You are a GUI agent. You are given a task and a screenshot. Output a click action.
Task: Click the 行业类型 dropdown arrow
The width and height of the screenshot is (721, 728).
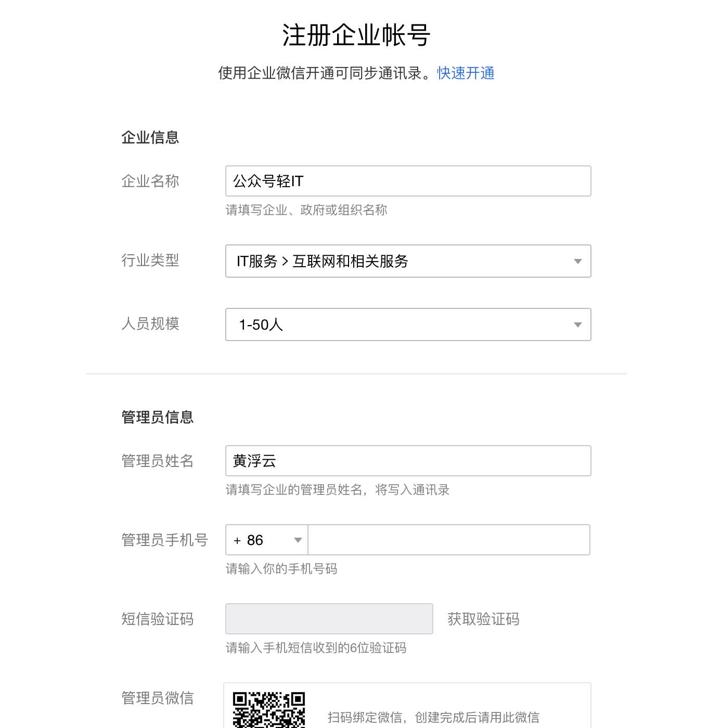[577, 262]
